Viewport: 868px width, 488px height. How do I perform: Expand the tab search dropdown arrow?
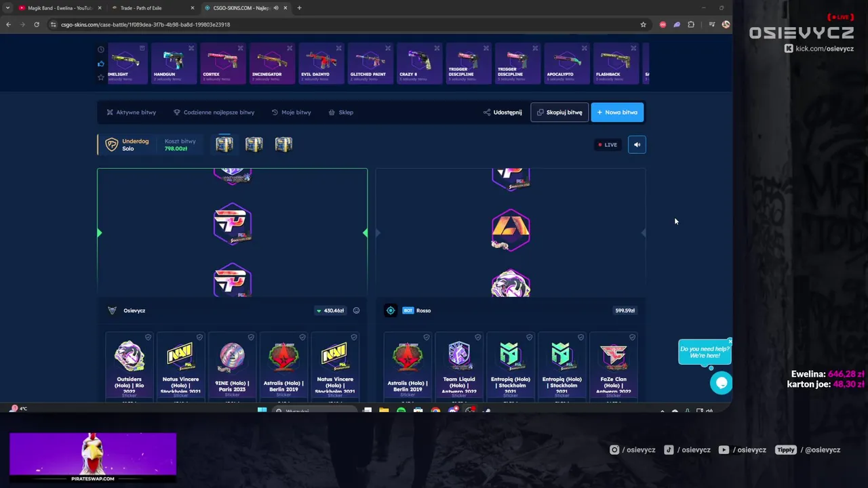7,8
